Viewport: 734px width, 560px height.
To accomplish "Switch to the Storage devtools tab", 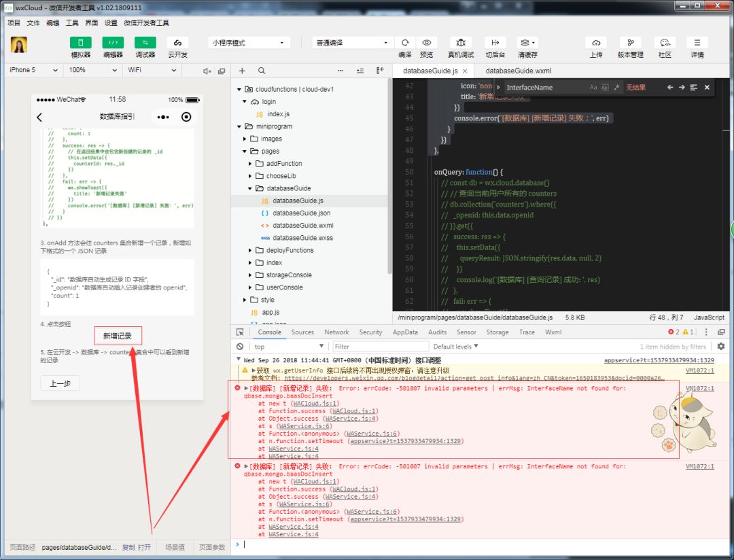I will coord(497,332).
